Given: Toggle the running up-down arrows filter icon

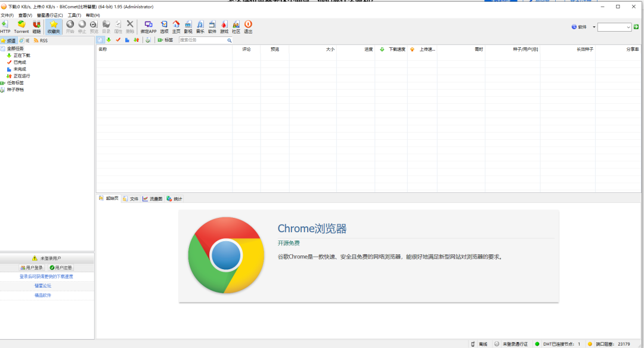Looking at the screenshot, I should (x=137, y=40).
